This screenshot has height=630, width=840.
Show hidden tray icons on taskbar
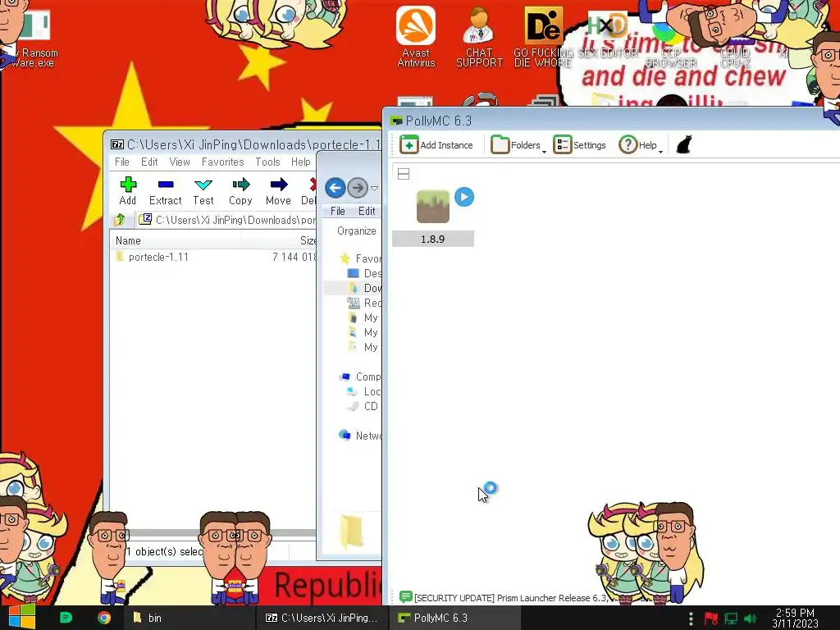pos(691,619)
